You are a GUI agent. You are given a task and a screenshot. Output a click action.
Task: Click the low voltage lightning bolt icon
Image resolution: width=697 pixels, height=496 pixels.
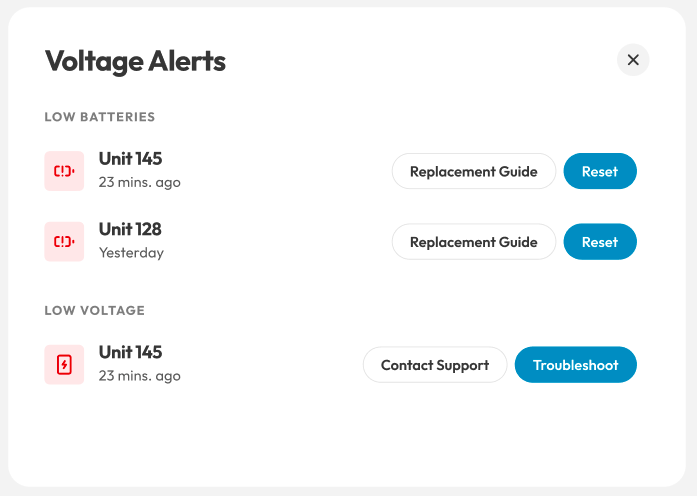tap(64, 365)
